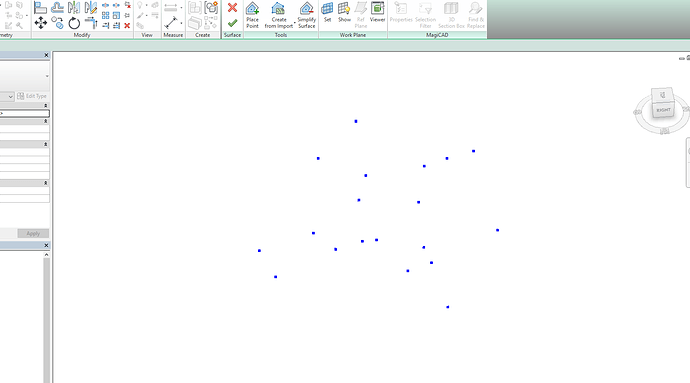Launch the Simplify Surface tool
The height and width of the screenshot is (383, 690).
click(x=306, y=15)
